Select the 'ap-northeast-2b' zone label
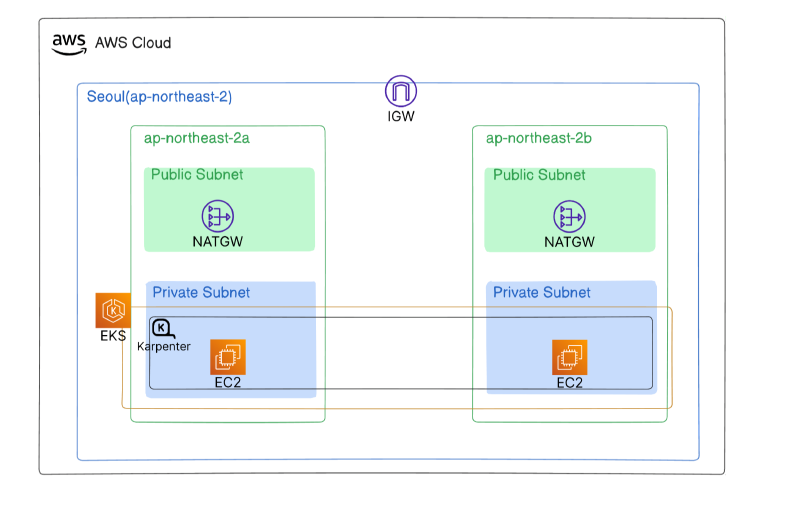Viewport: 800px width, 513px height. (x=539, y=138)
